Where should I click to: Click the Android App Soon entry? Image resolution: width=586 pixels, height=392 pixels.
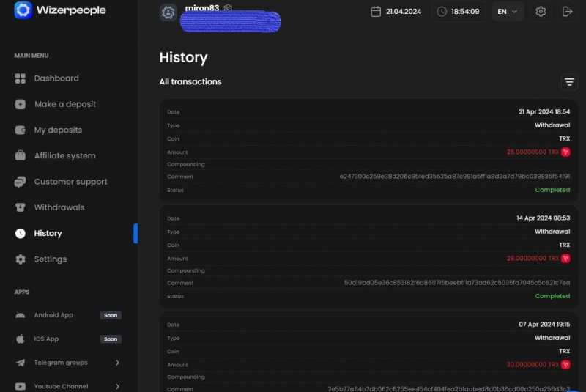[x=68, y=315]
